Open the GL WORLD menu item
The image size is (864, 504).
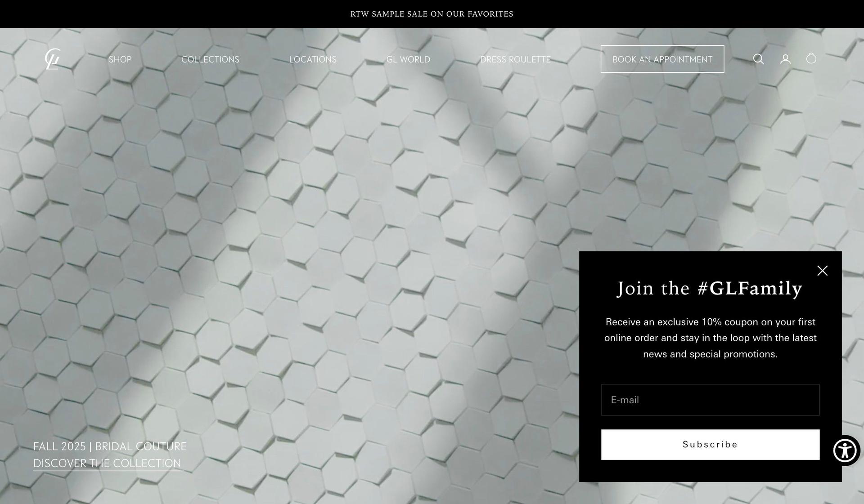click(408, 59)
